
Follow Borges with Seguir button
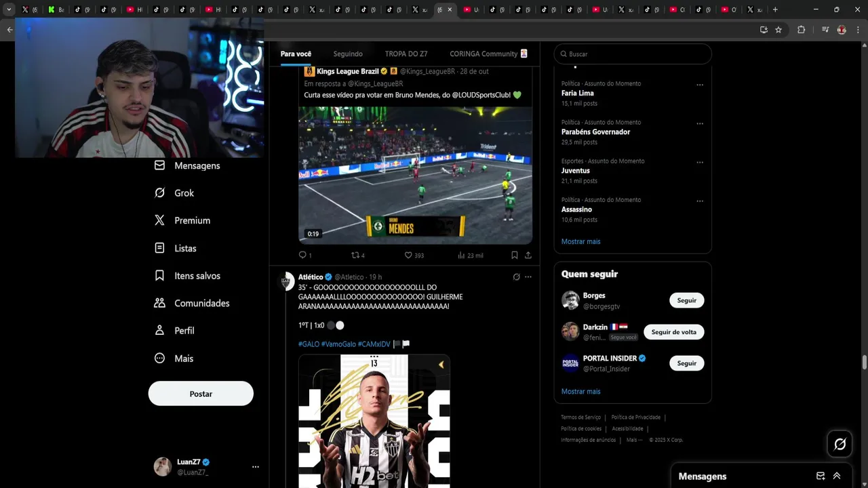click(686, 300)
